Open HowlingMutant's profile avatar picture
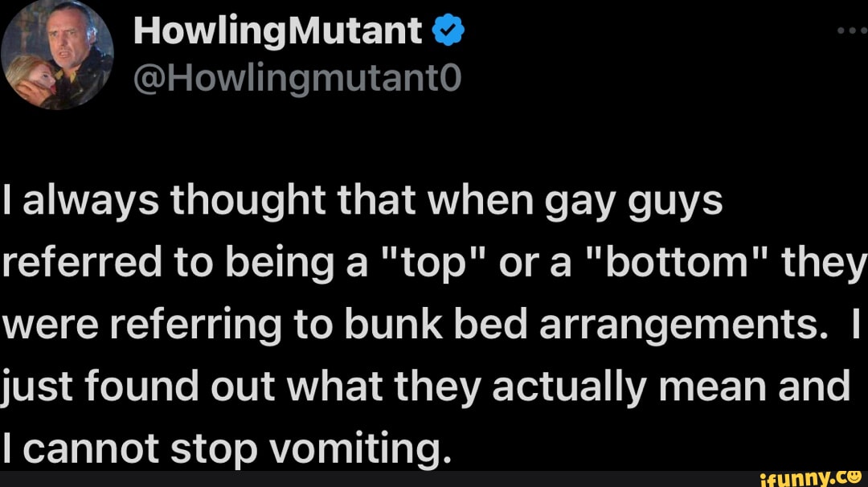The image size is (868, 487). point(57,55)
